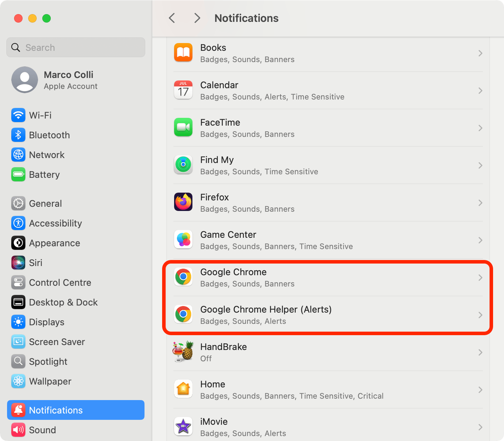Click the Appearance sidebar icon
504x441 pixels.
(x=18, y=243)
